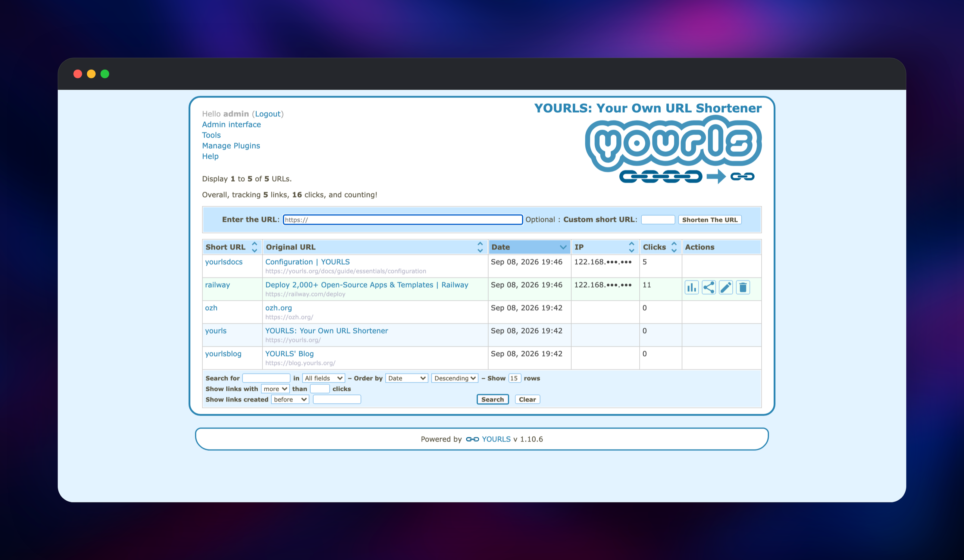Click the ozh row date Sep 08, 2026 19:42

coord(526,308)
